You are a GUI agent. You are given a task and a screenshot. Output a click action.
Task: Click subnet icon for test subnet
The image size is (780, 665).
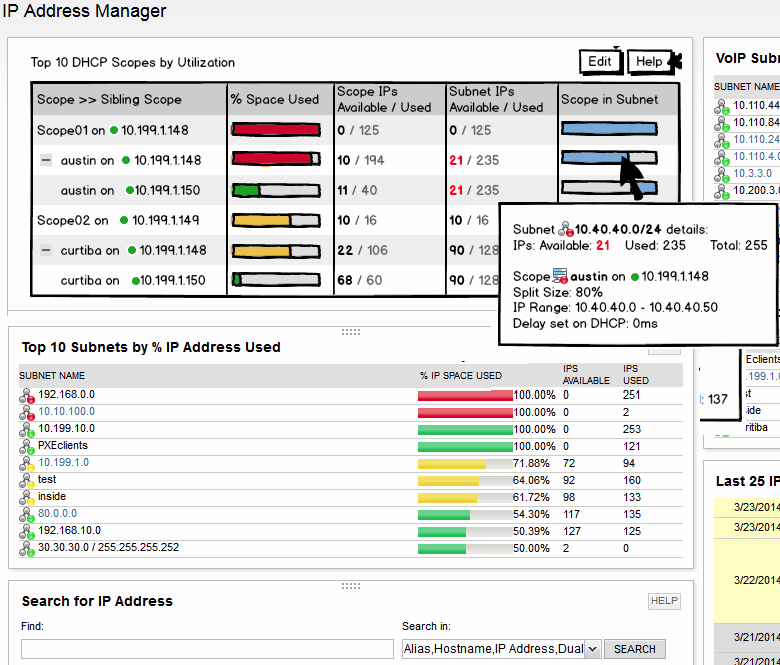tap(27, 480)
